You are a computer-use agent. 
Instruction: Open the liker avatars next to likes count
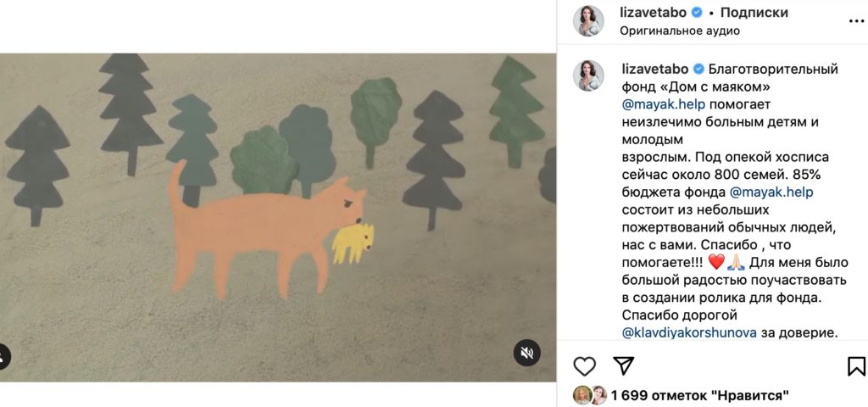[590, 395]
